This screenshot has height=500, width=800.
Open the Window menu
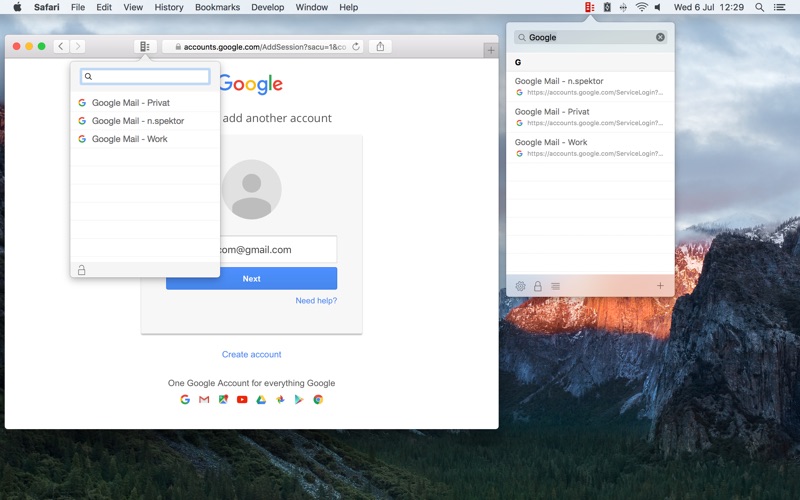pos(312,7)
